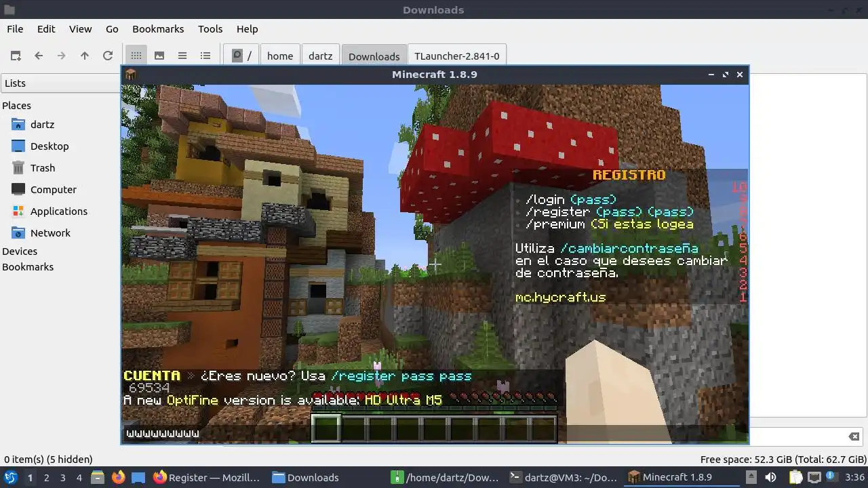
Task: Open update notifier tray icon
Action: click(831, 477)
